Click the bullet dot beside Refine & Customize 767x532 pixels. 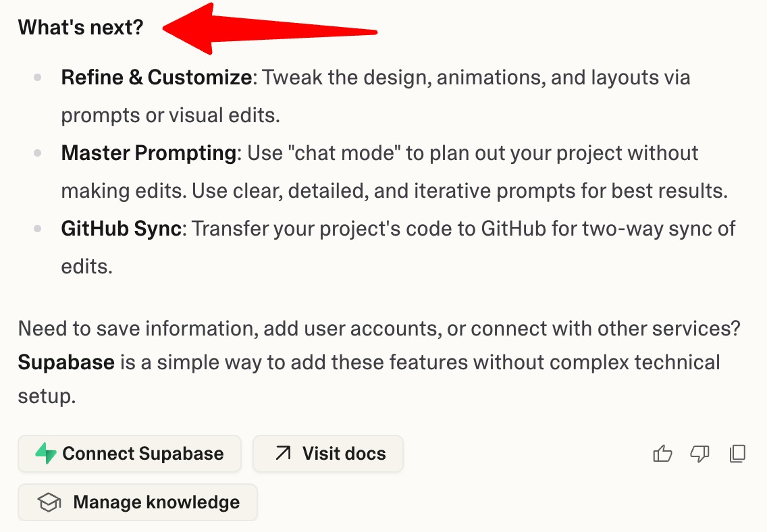pos(38,77)
